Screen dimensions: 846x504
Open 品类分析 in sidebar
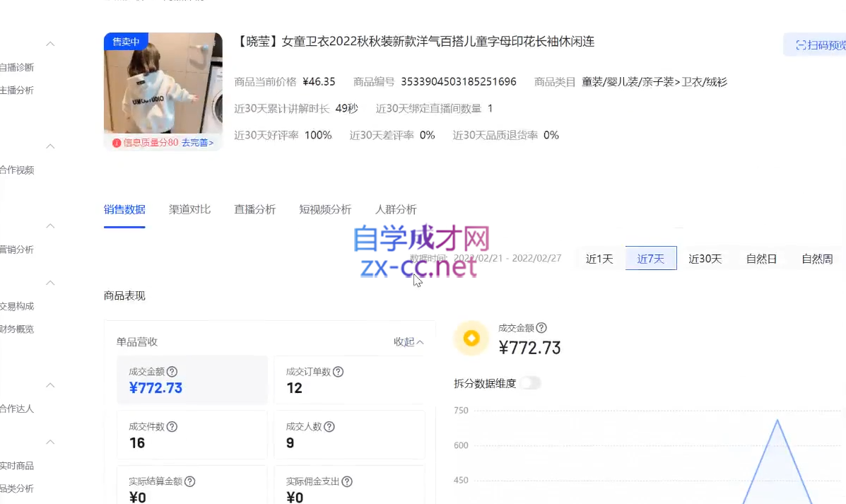pyautogui.click(x=17, y=488)
